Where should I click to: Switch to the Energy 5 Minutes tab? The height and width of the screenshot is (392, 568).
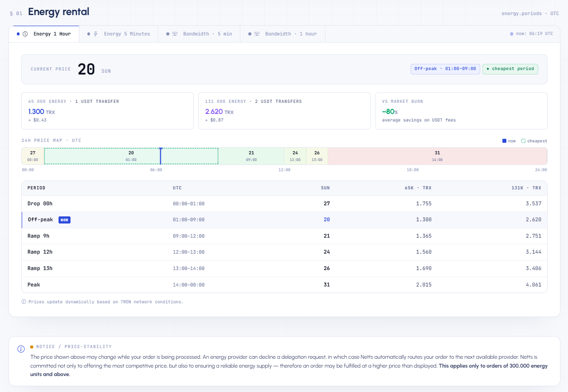[x=119, y=34]
